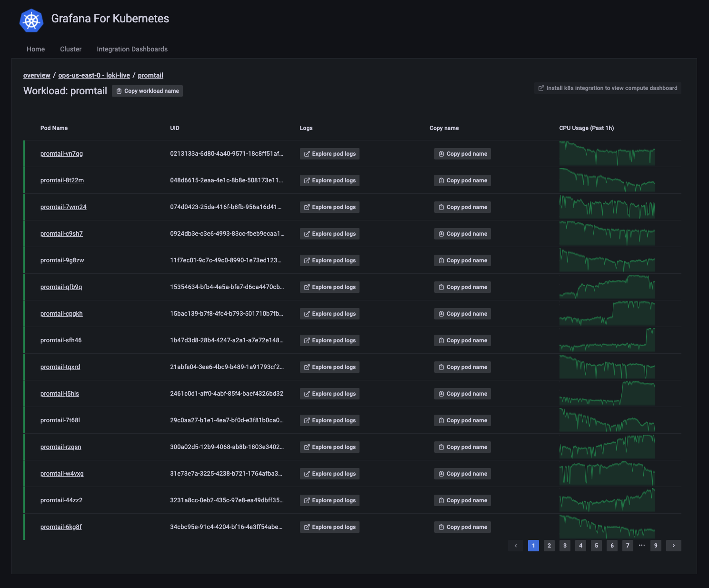
Task: Open pod promtail-7wm24 link
Action: point(63,207)
